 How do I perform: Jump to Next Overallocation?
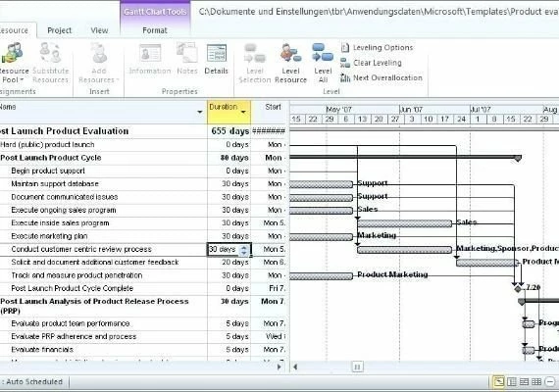coord(381,77)
